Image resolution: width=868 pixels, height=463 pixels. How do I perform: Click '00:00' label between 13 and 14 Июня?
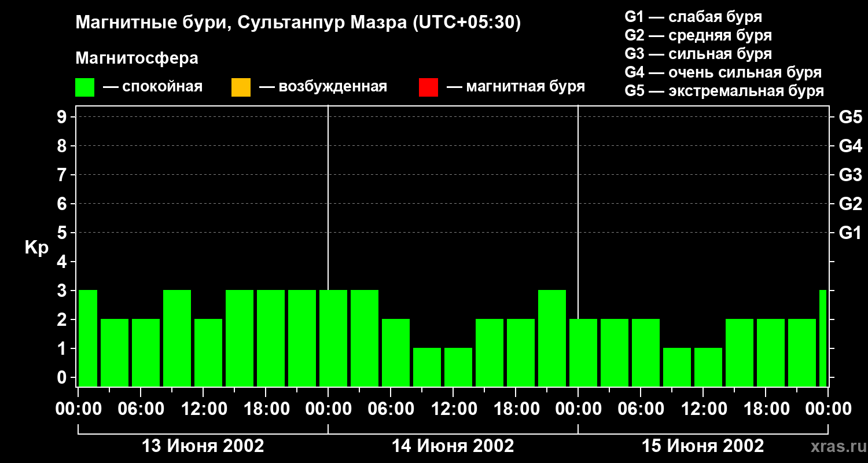tap(328, 409)
